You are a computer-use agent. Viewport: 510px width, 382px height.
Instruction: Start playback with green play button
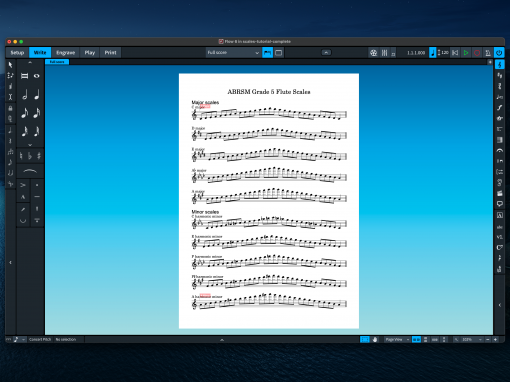pos(466,53)
